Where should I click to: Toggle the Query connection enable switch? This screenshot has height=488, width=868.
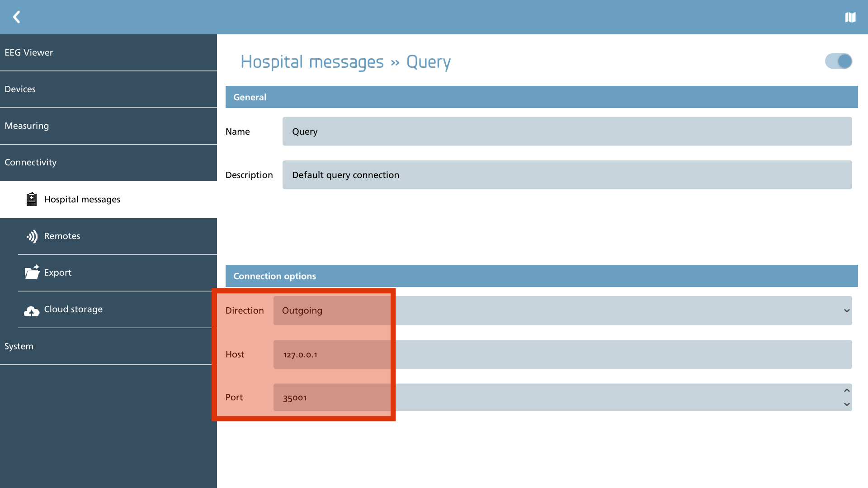pos(838,61)
